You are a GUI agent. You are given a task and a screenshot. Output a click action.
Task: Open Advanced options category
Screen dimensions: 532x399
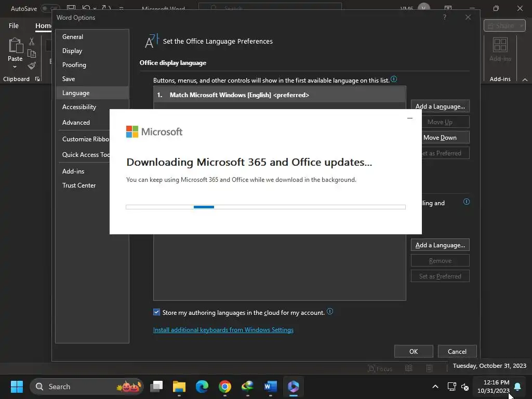pos(83,123)
